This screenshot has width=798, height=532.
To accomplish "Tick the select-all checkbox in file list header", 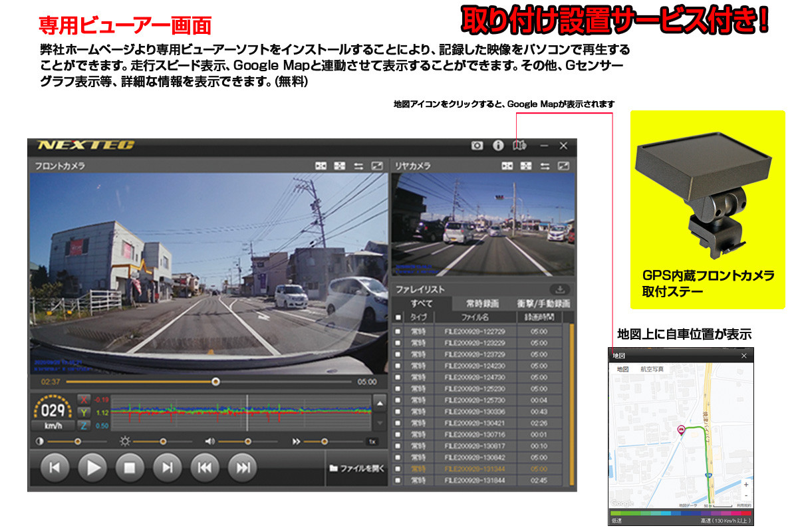I will click(x=398, y=317).
